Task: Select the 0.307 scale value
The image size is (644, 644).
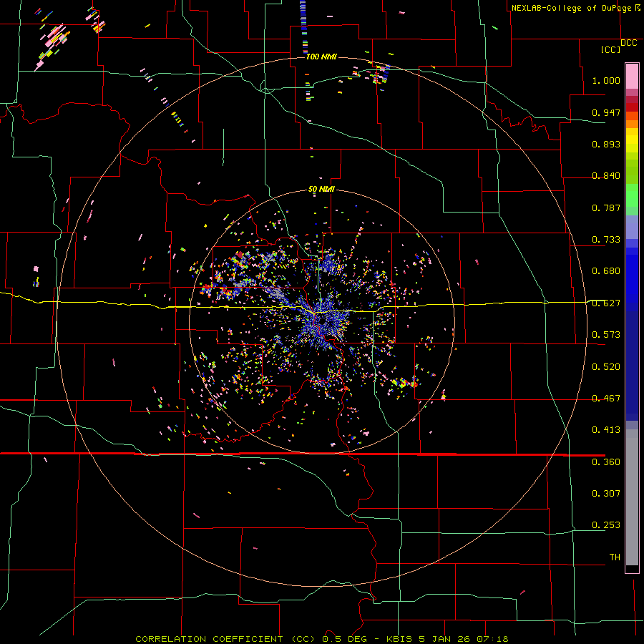Action: [x=606, y=494]
